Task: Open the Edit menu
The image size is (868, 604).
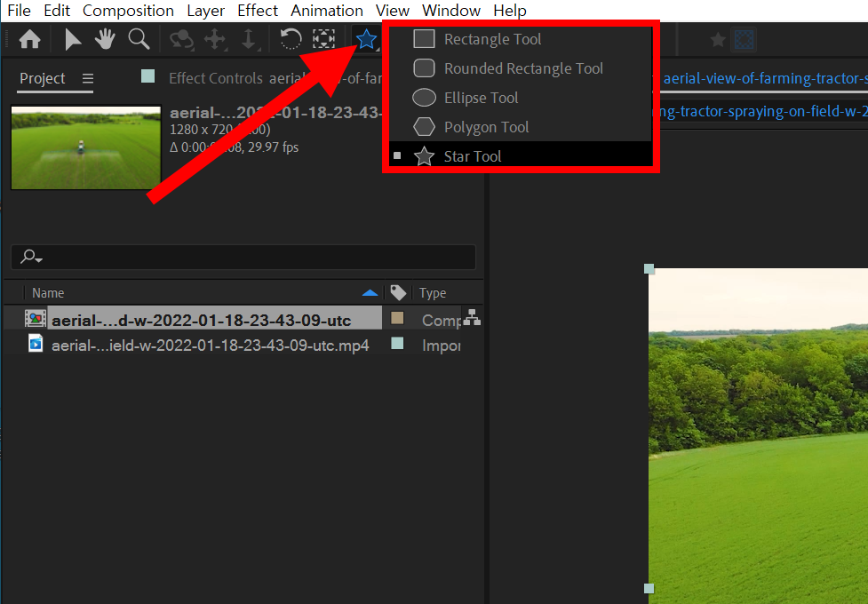Action: (x=57, y=11)
